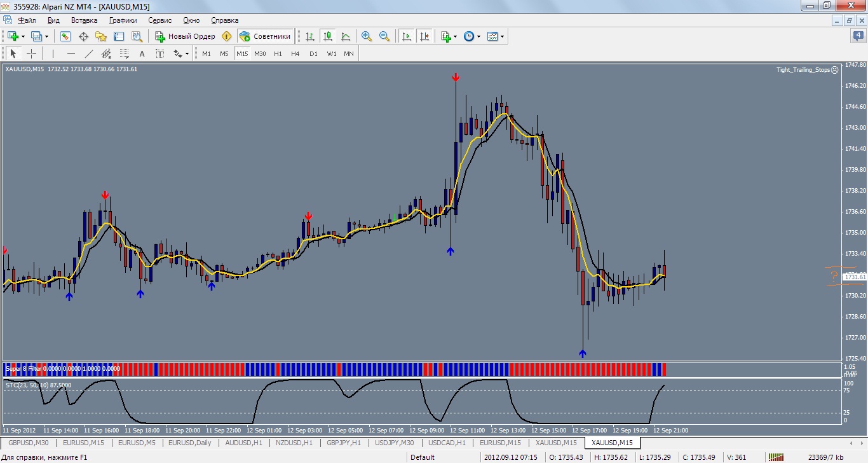
Task: Switch to the GBPUSD,M30 chart tab
Action: point(29,443)
